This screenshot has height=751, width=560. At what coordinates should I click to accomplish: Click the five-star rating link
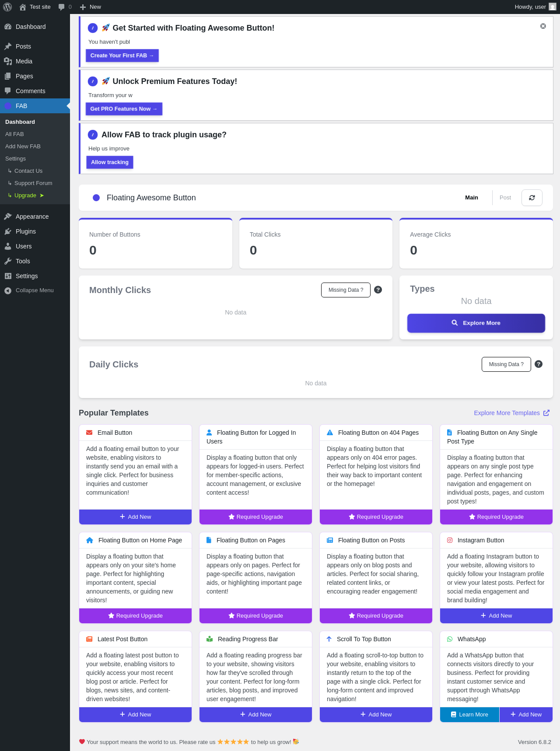[x=233, y=742]
